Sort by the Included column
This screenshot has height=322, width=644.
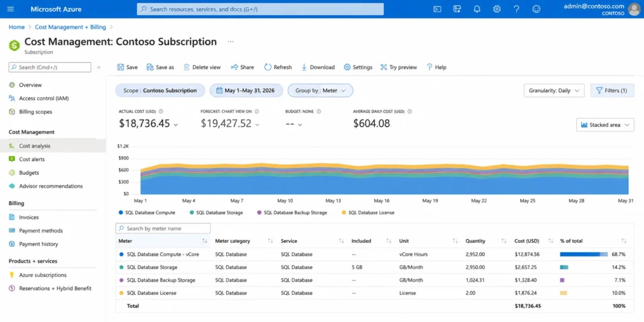tap(389, 241)
